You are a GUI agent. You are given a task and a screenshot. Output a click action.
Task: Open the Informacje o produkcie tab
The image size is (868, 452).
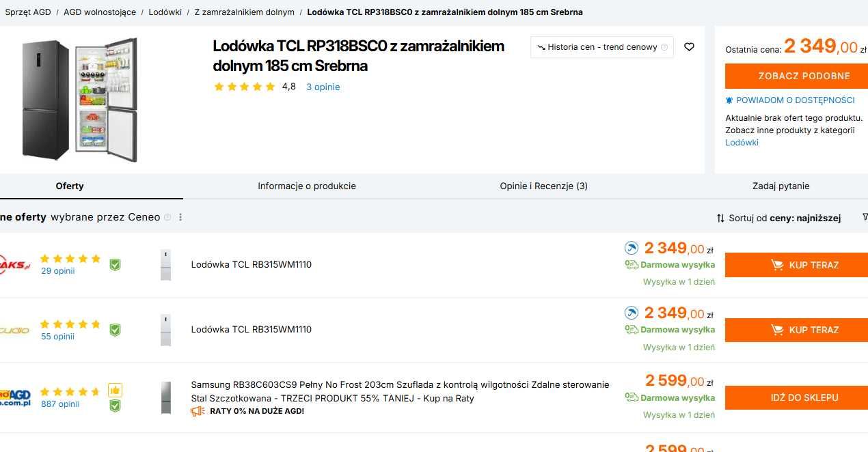pos(307,186)
